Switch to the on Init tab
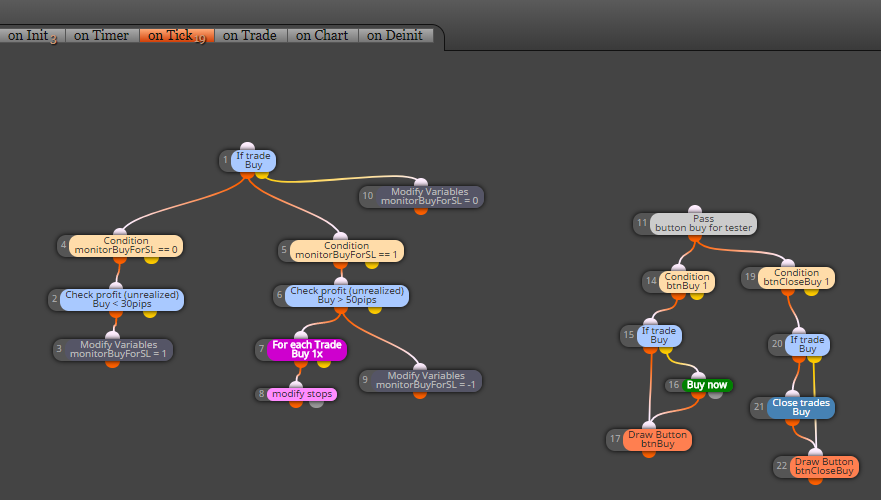Viewport: 881px width, 500px height. [x=32, y=35]
